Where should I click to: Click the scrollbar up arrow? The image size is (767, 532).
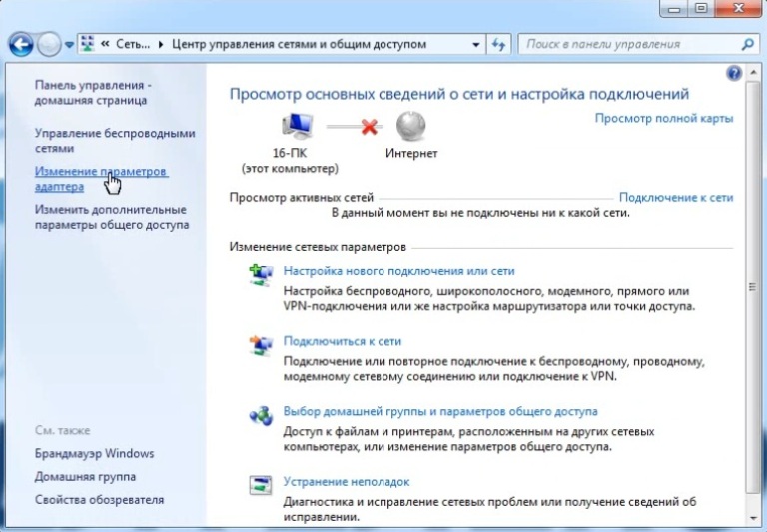coord(753,73)
